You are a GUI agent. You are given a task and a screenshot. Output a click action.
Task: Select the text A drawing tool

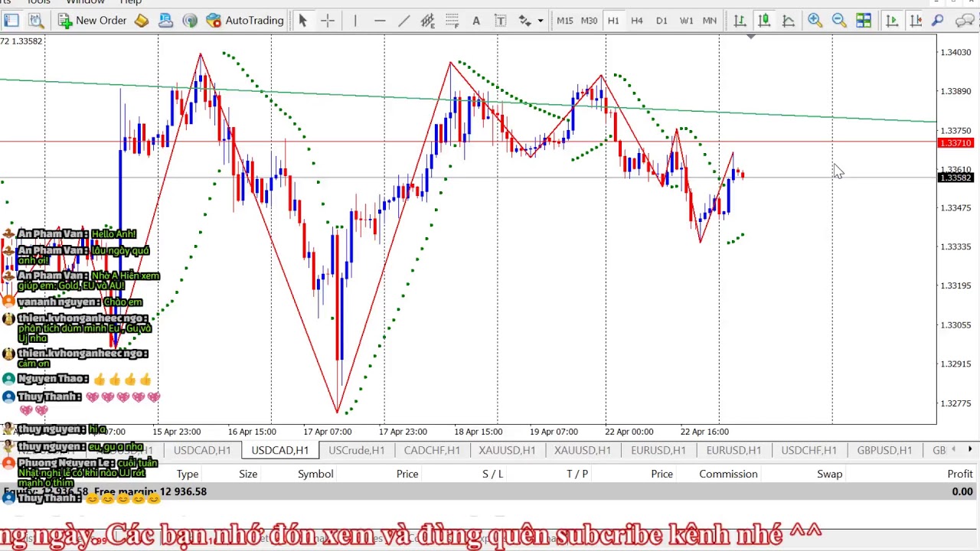click(x=476, y=21)
